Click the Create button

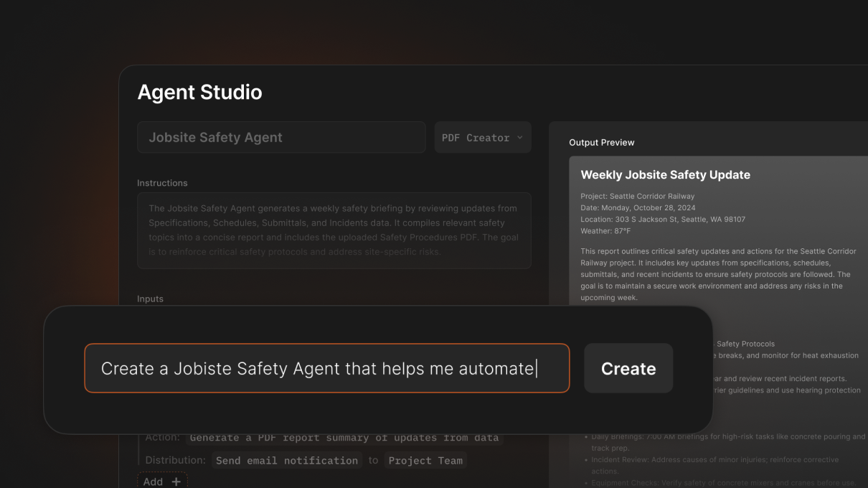click(628, 368)
